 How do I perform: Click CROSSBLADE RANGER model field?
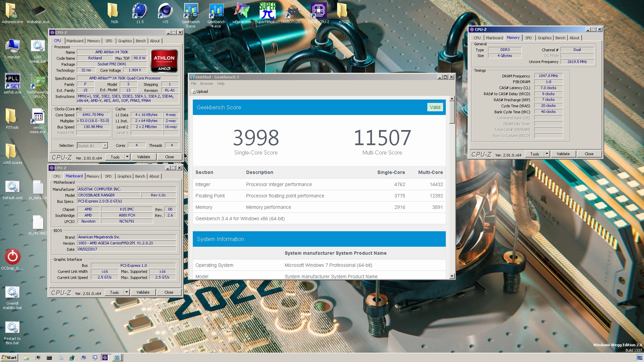click(x=108, y=195)
